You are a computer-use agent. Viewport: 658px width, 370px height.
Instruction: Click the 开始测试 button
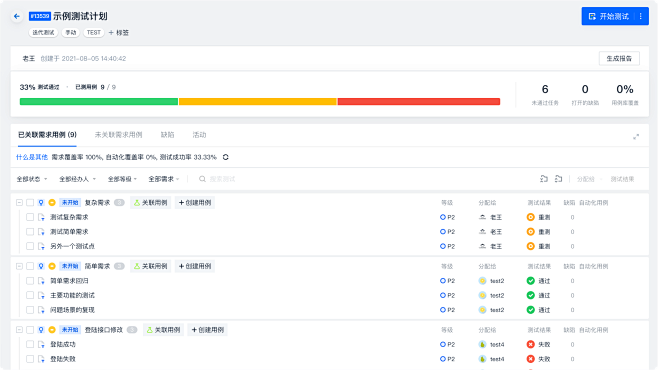coord(609,16)
